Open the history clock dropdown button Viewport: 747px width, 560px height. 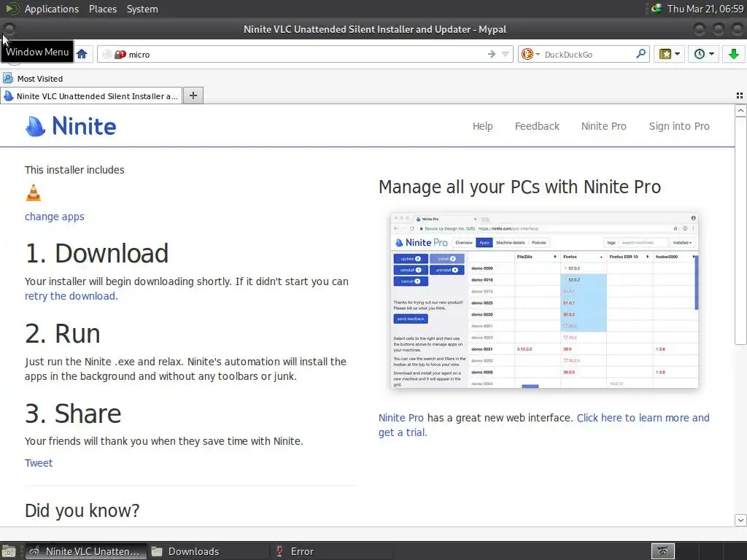click(x=703, y=54)
